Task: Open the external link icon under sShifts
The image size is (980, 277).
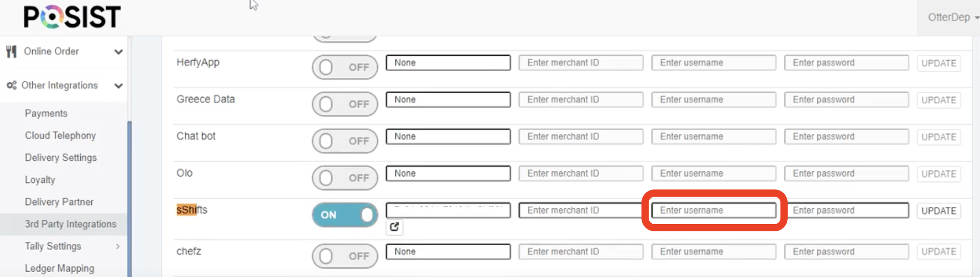Action: (x=394, y=227)
